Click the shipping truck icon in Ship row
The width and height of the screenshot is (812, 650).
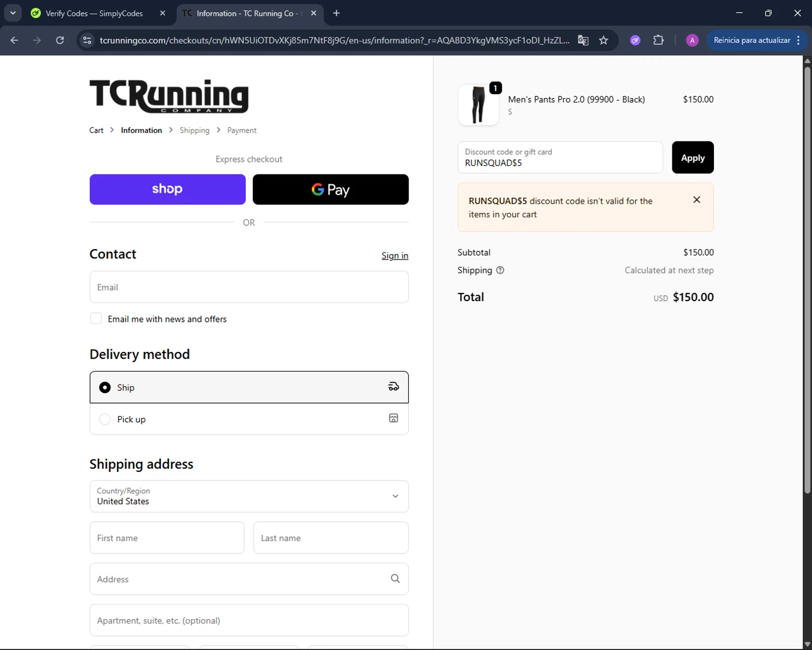point(394,386)
